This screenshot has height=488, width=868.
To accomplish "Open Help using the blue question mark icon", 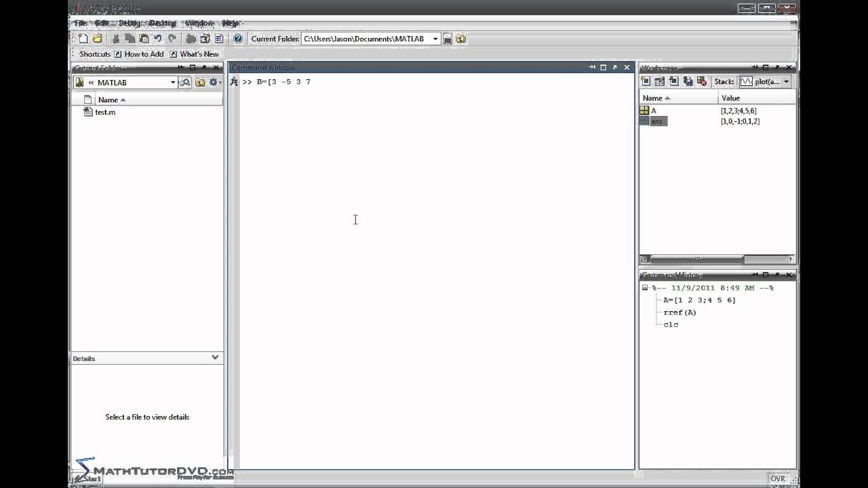I will pyautogui.click(x=237, y=39).
